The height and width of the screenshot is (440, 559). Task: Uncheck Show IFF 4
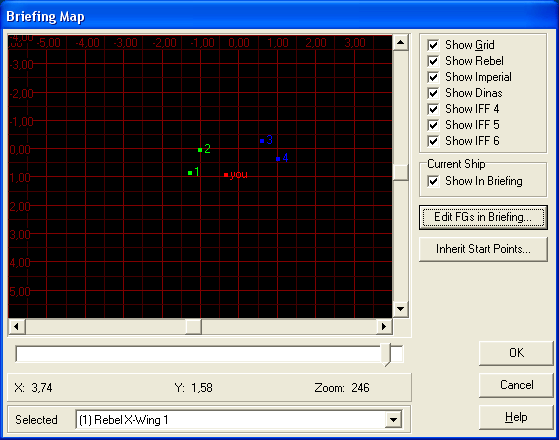pos(433,109)
